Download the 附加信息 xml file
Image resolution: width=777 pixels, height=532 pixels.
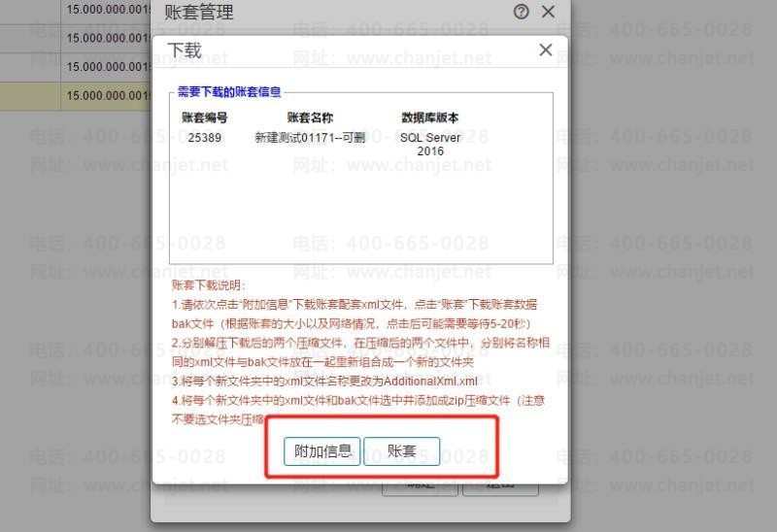click(322, 451)
